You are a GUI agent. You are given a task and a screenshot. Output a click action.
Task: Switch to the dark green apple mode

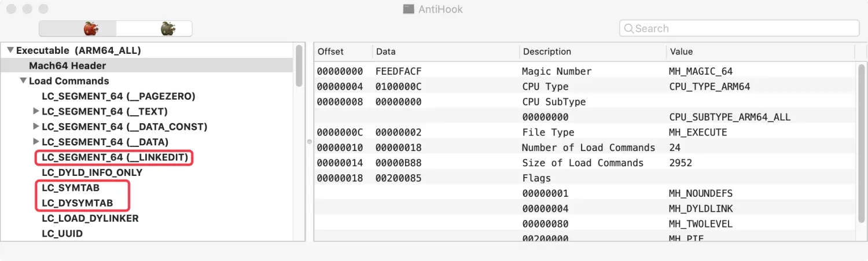click(168, 28)
